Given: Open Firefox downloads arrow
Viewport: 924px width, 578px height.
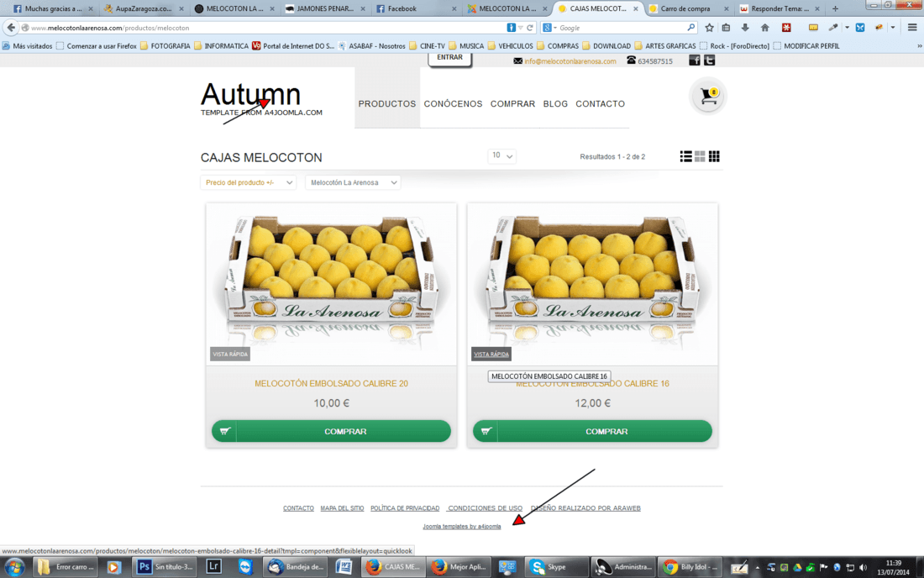Looking at the screenshot, I should [x=745, y=28].
